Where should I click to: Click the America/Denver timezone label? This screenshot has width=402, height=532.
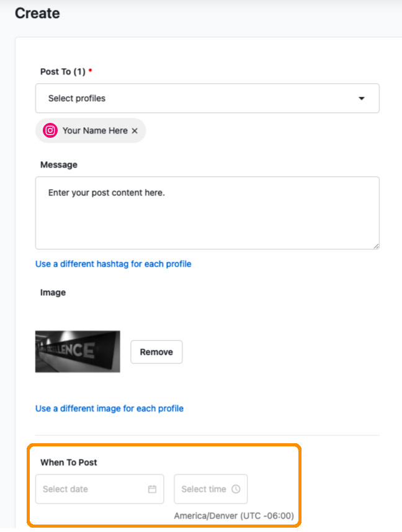pos(234,516)
